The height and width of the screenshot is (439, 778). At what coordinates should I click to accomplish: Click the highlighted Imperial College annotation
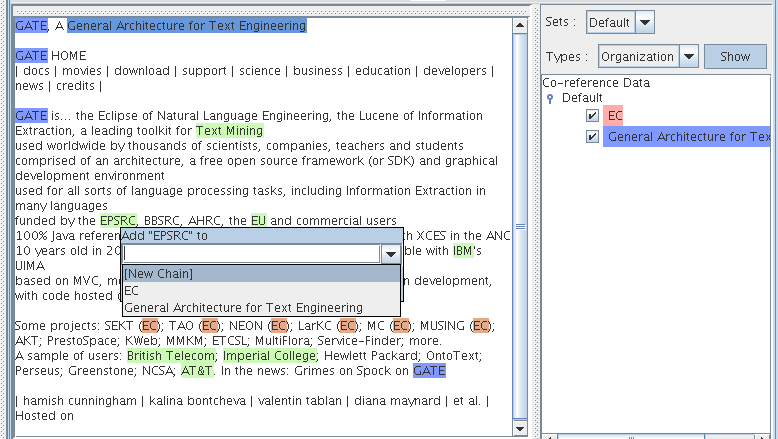[x=269, y=356]
